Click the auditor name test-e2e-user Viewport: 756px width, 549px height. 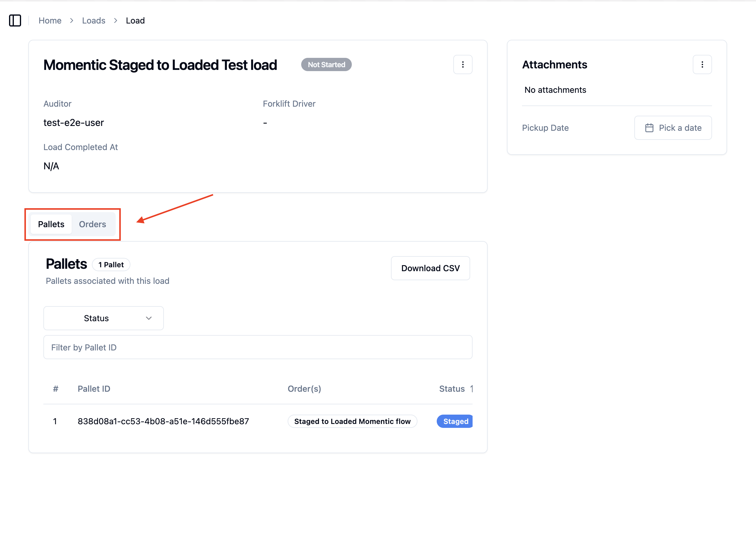click(74, 122)
